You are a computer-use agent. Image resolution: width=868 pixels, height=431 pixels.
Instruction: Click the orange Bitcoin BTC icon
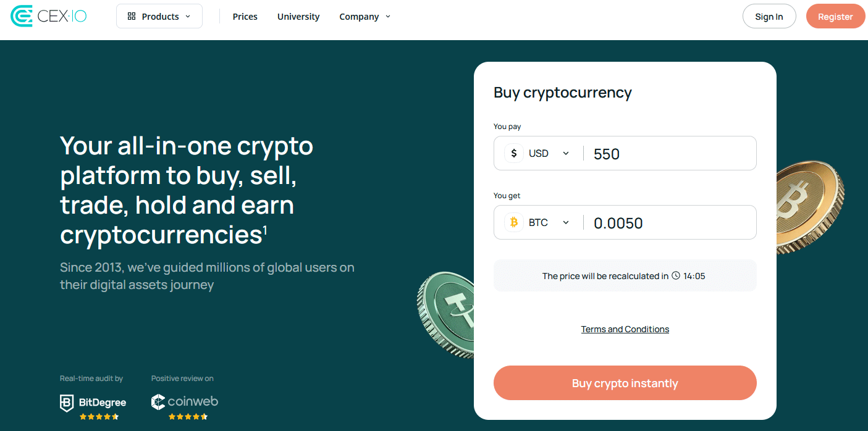coord(514,222)
